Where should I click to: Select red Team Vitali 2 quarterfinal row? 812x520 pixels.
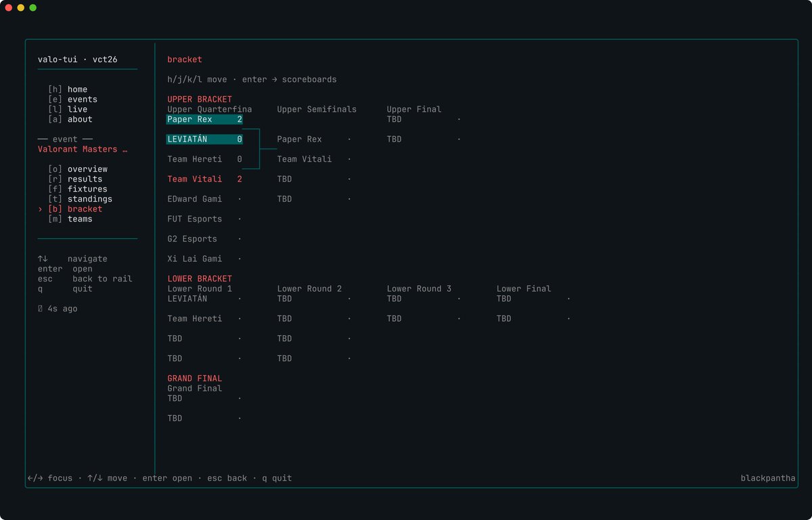[205, 179]
